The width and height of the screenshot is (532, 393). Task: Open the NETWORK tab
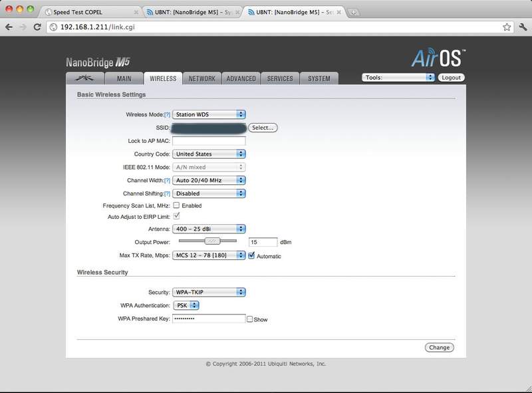202,78
